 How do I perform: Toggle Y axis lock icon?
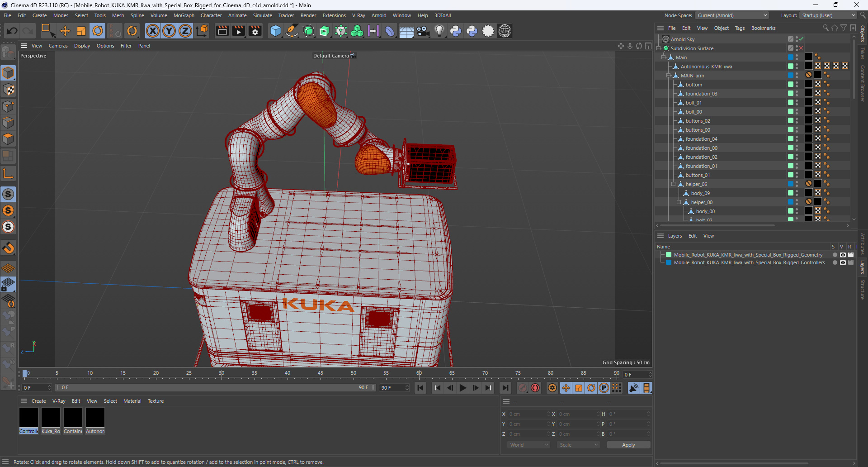(169, 31)
